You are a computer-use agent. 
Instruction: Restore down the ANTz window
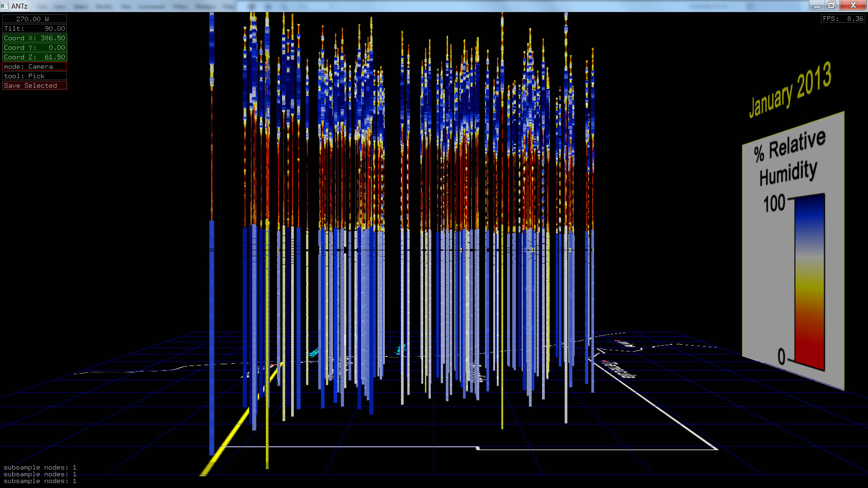click(831, 5)
